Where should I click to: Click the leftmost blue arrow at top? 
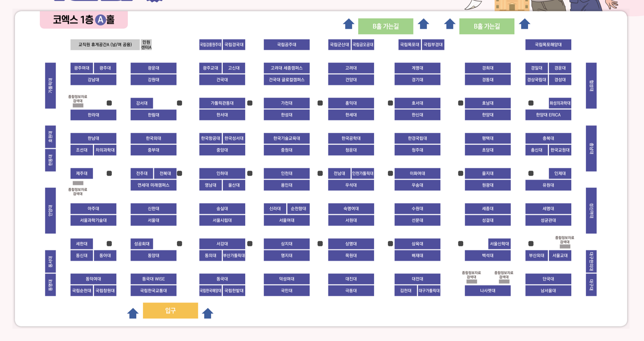[348, 24]
